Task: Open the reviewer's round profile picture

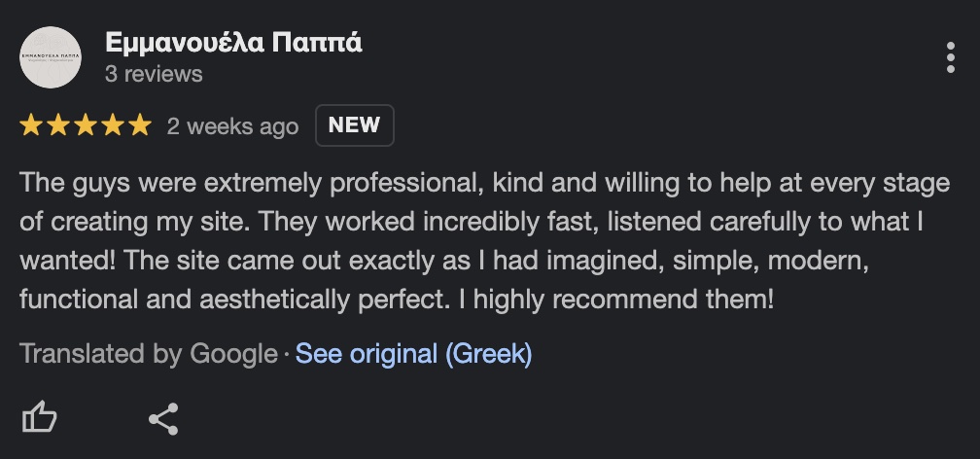Action: [51, 57]
